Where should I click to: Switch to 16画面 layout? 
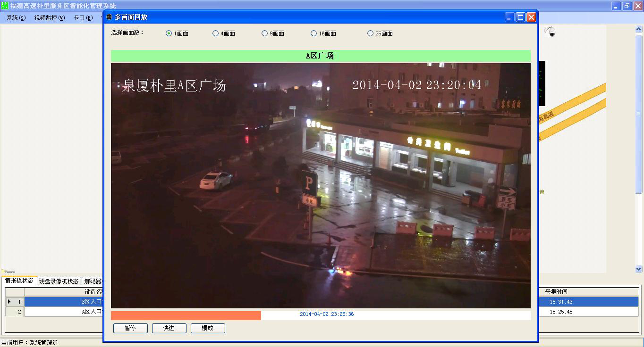point(314,33)
